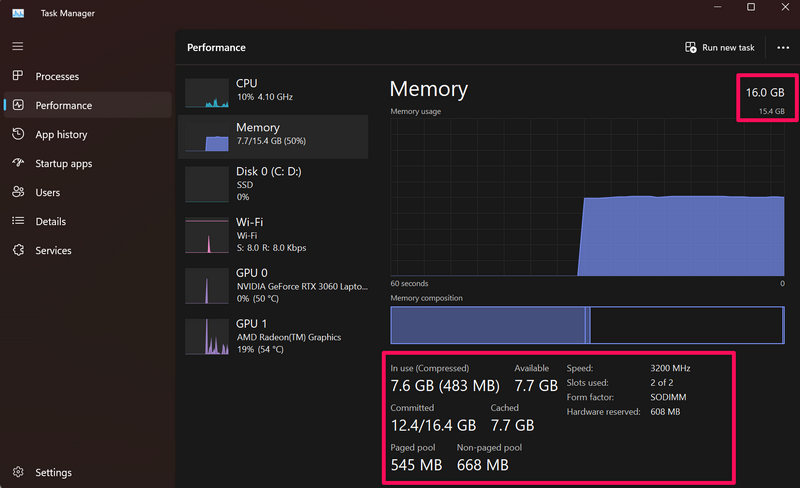The height and width of the screenshot is (488, 800).
Task: Select the CPU performance graph entry
Action: (x=273, y=91)
